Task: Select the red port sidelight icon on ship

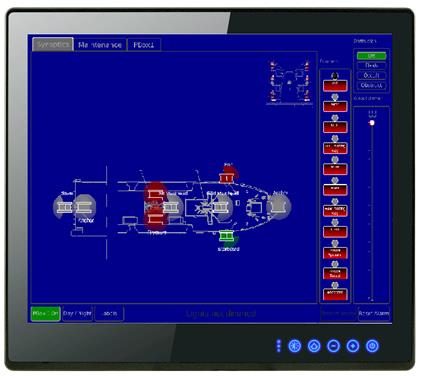Action: pos(226,178)
